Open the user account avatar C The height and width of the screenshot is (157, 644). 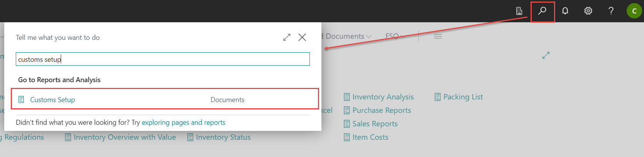tap(634, 11)
